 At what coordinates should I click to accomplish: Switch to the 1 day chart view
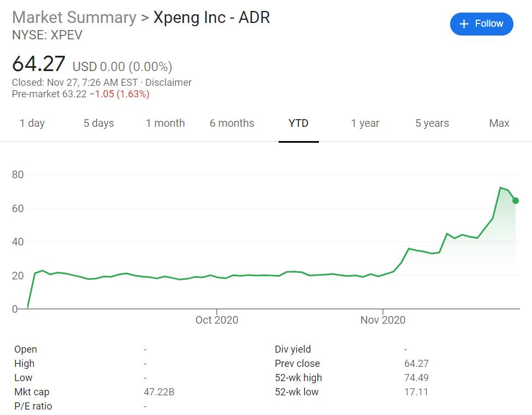click(32, 123)
